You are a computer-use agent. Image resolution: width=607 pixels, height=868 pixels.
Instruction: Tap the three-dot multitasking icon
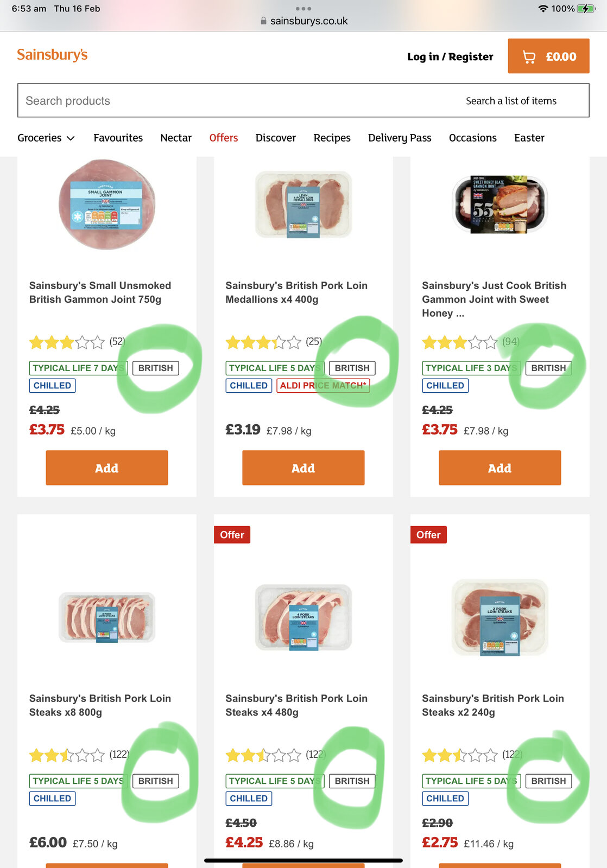click(x=303, y=9)
